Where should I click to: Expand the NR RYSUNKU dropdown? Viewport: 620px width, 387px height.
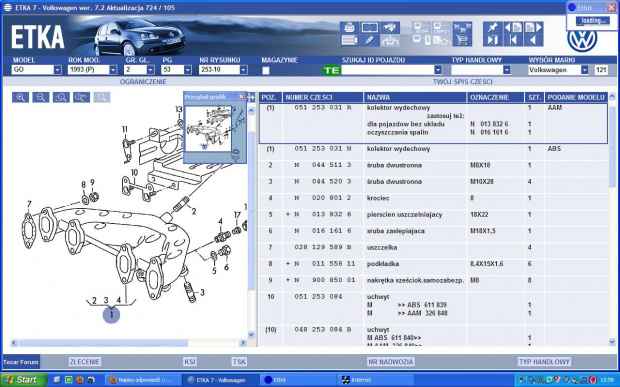click(244, 70)
